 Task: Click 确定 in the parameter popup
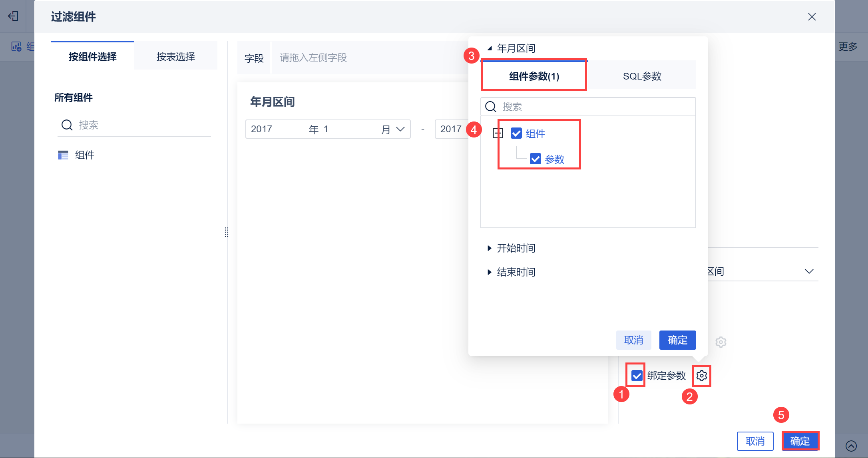coord(677,340)
